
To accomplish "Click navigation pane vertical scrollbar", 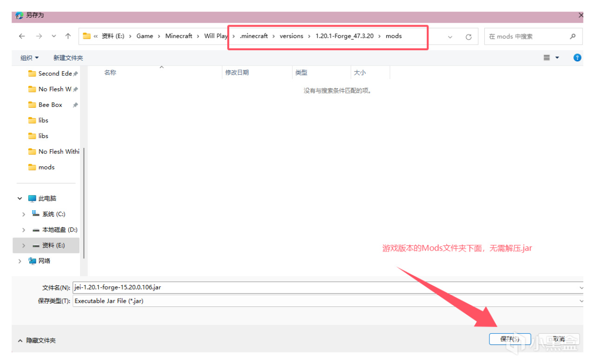I will pyautogui.click(x=84, y=204).
